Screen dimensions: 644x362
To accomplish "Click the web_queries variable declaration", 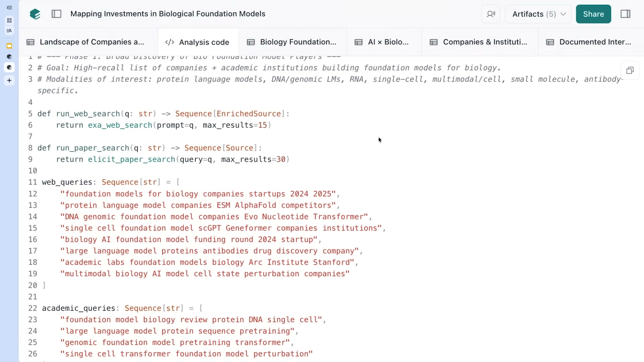I will click(111, 182).
